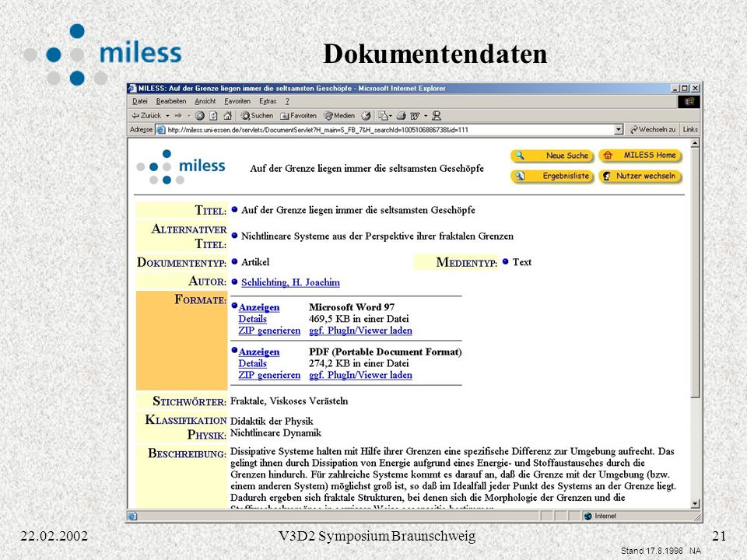
Task: Click the 'Text' Medientyp value
Action: [x=521, y=262]
